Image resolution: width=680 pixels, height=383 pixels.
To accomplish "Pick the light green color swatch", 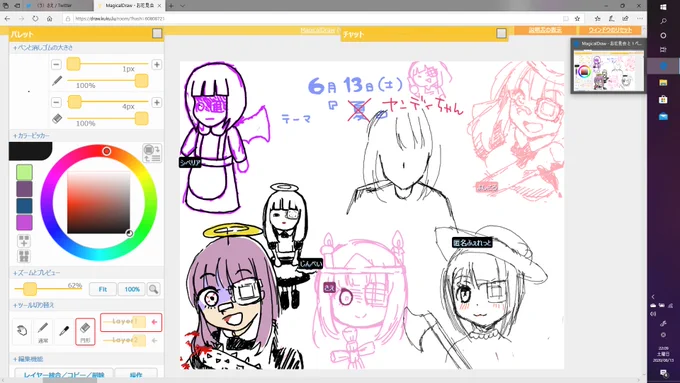I will (x=24, y=172).
